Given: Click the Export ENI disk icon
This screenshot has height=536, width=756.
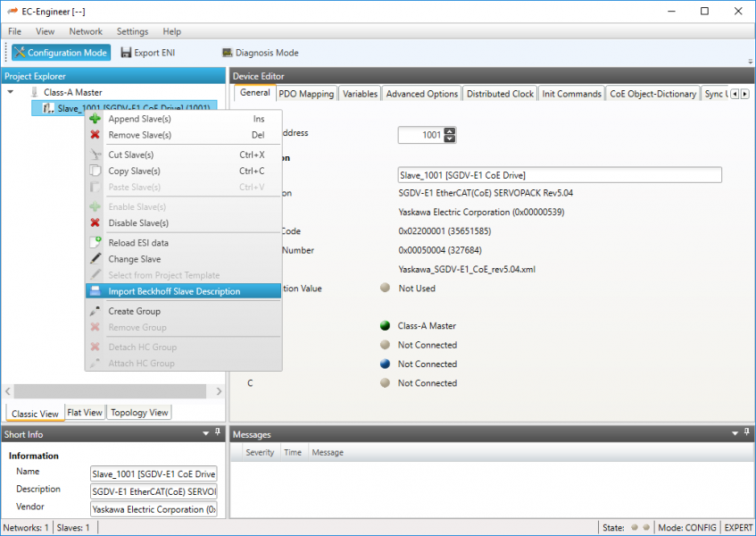Looking at the screenshot, I should (127, 53).
